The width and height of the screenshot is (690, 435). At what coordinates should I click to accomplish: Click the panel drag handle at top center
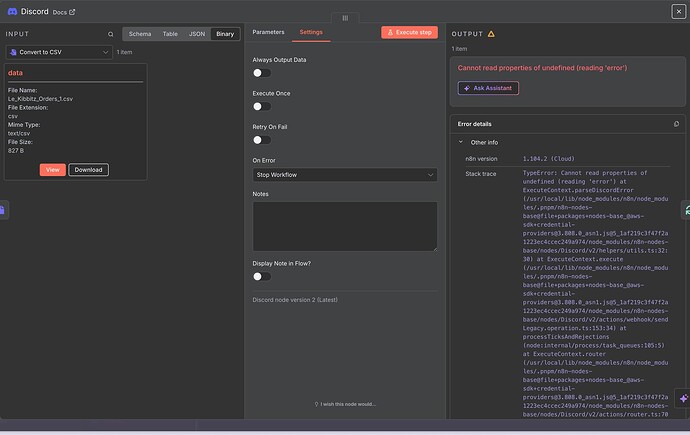click(344, 18)
